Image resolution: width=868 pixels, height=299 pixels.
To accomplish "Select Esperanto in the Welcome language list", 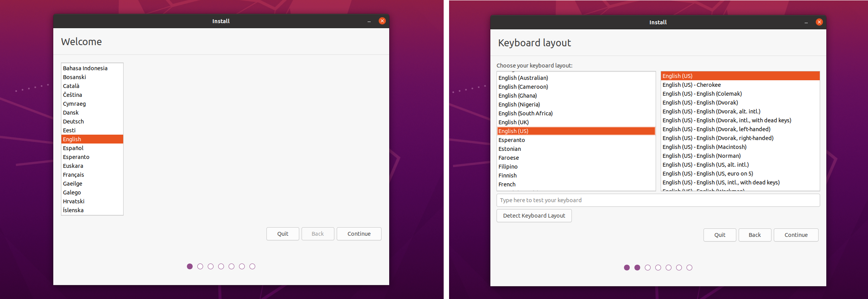I will pyautogui.click(x=92, y=157).
